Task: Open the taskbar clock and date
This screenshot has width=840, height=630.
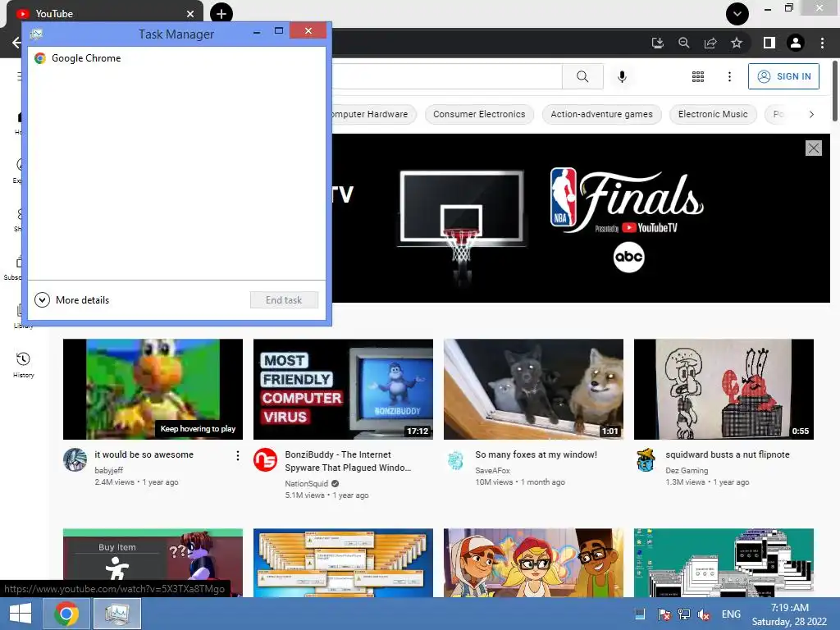Action: 789,614
